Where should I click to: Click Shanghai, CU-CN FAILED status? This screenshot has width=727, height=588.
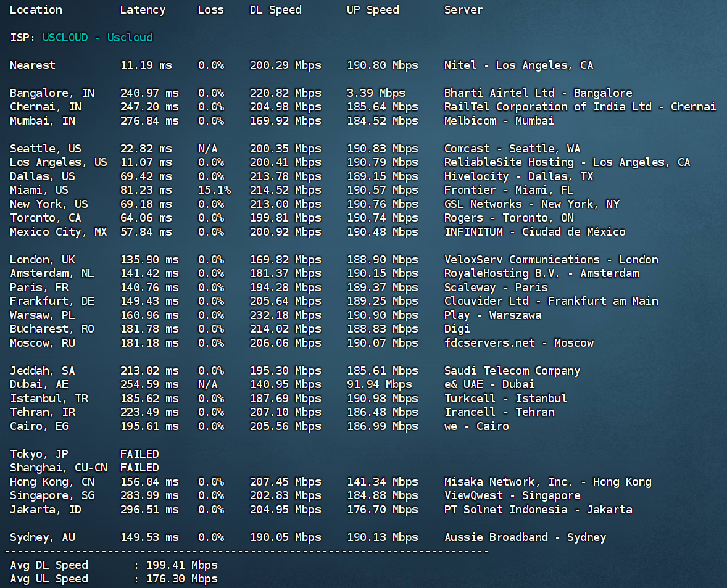(x=139, y=468)
